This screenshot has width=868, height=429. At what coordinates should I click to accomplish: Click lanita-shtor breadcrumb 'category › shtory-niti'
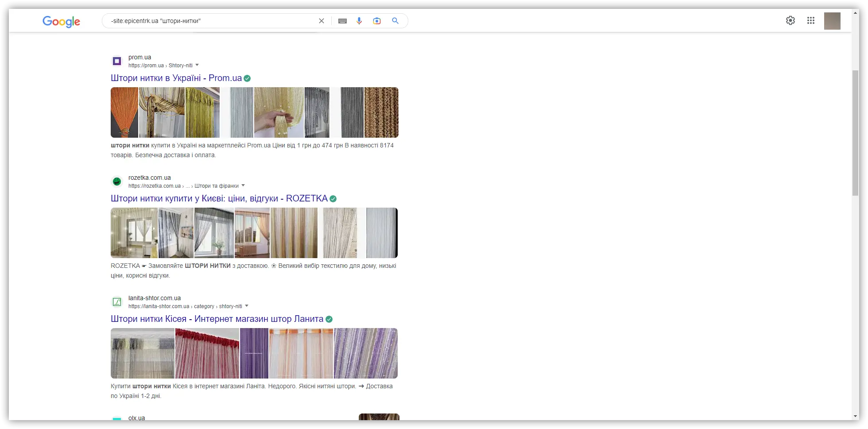pos(218,306)
